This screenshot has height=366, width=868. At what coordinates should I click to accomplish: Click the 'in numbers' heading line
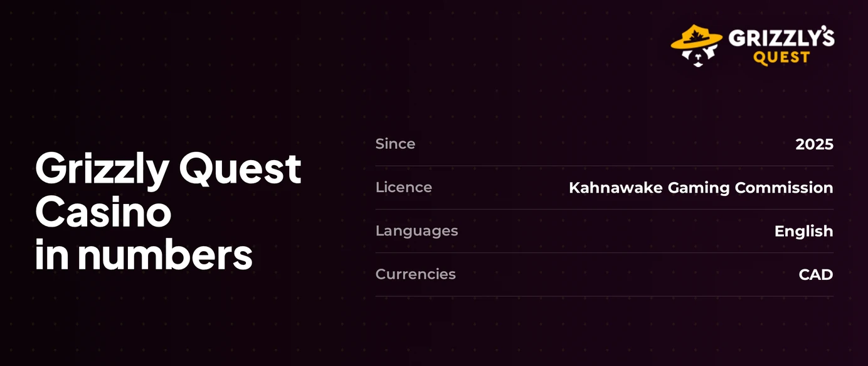click(x=144, y=255)
